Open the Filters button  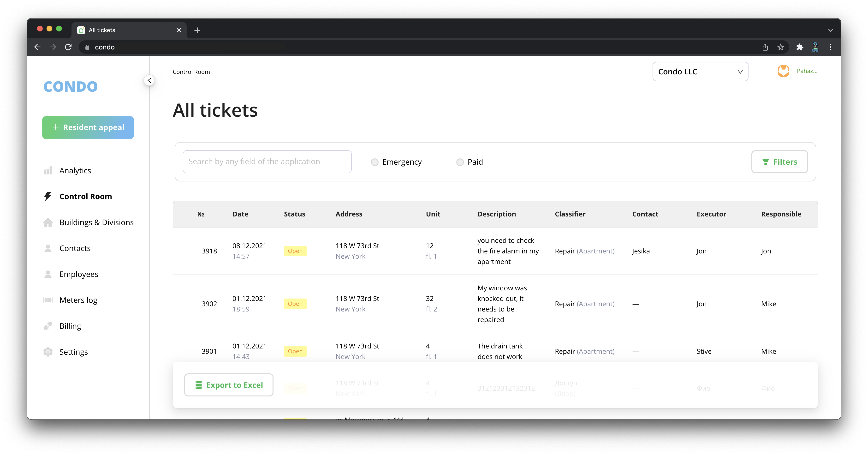pyautogui.click(x=779, y=162)
